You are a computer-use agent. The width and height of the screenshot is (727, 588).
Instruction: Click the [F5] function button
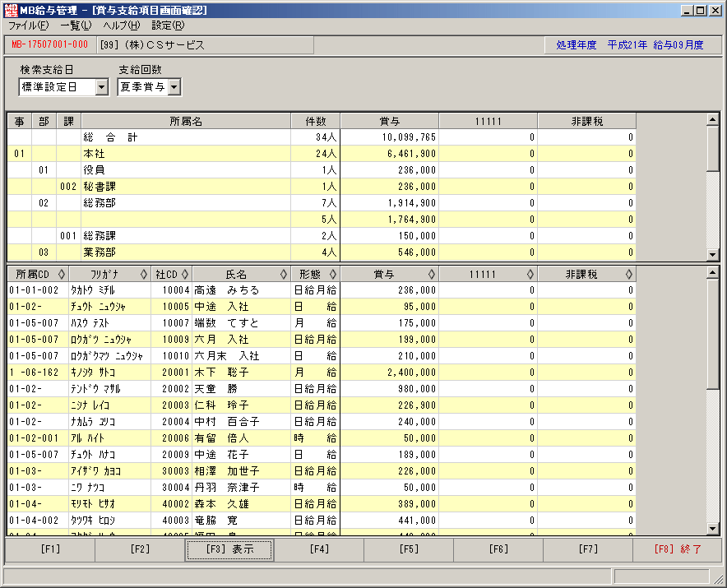[409, 549]
